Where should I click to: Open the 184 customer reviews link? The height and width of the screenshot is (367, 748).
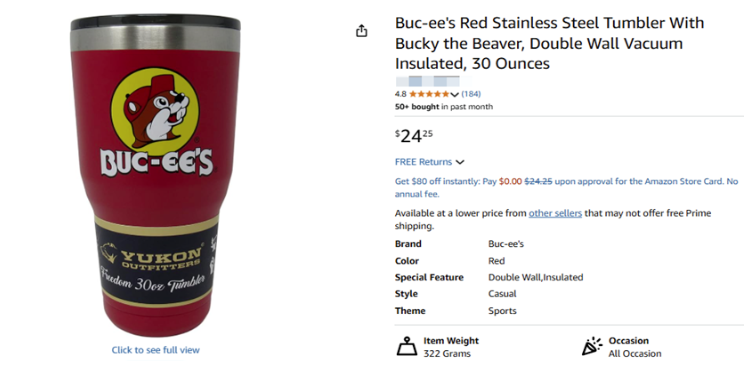pos(471,94)
